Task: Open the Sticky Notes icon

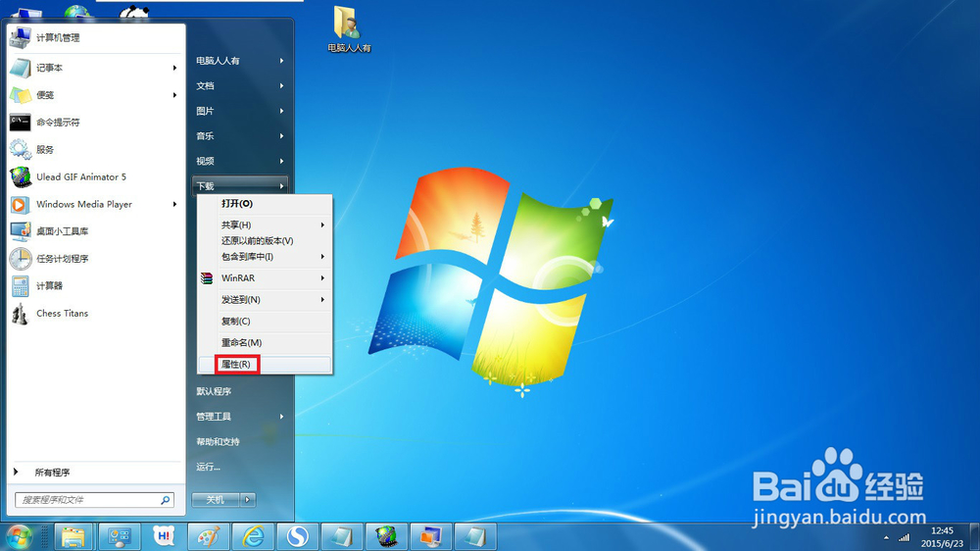Action: tap(20, 95)
